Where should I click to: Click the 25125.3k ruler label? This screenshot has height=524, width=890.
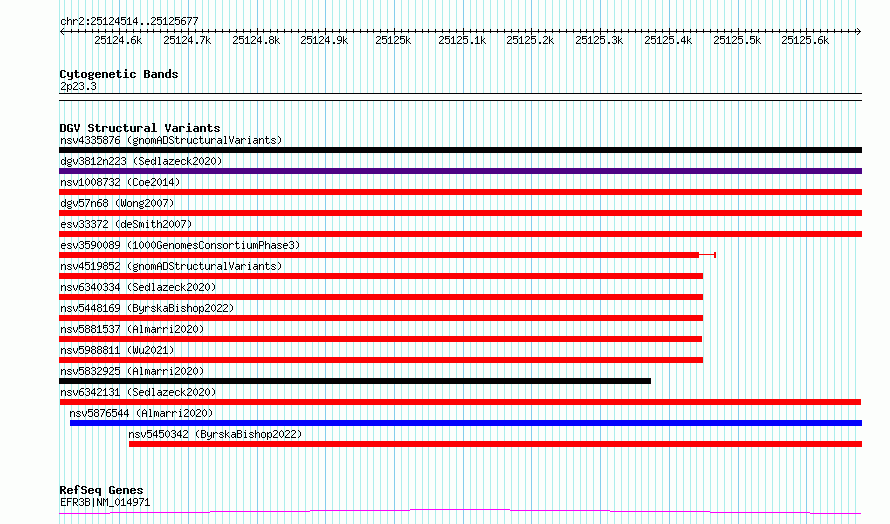point(599,40)
